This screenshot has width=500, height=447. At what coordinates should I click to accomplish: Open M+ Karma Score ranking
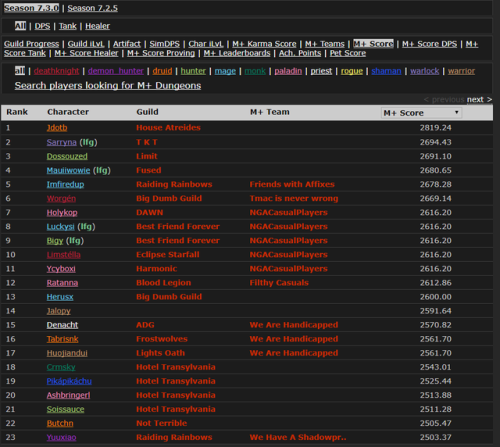(264, 44)
